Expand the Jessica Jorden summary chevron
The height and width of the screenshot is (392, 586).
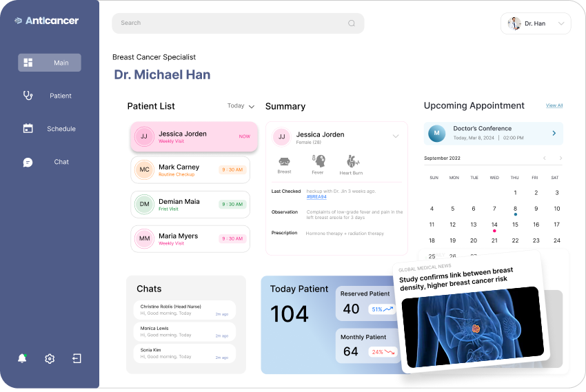coord(396,136)
